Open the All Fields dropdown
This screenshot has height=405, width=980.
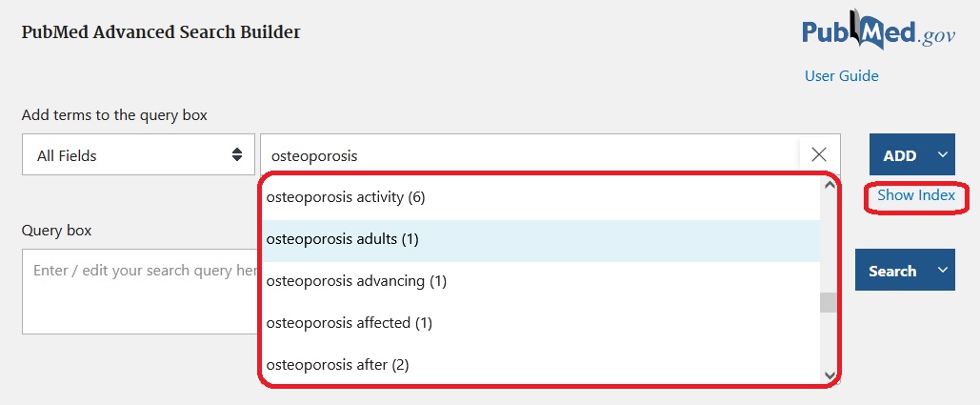(x=138, y=155)
